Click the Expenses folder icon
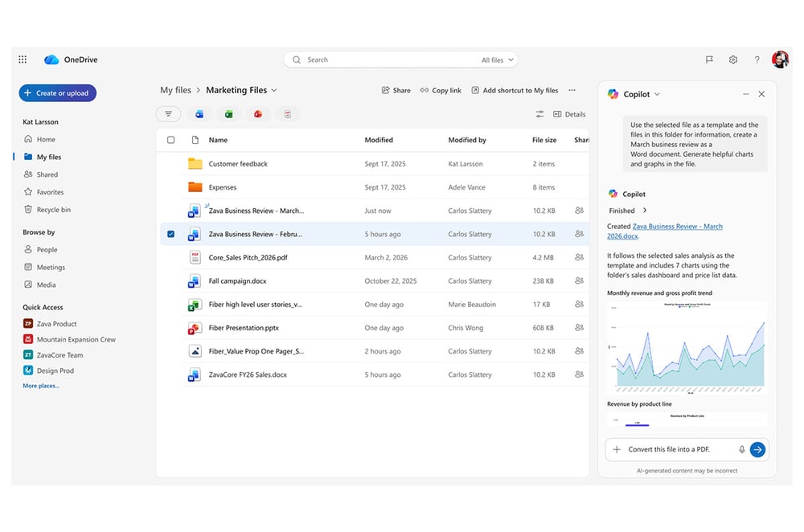This screenshot has height=532, width=804. (195, 187)
